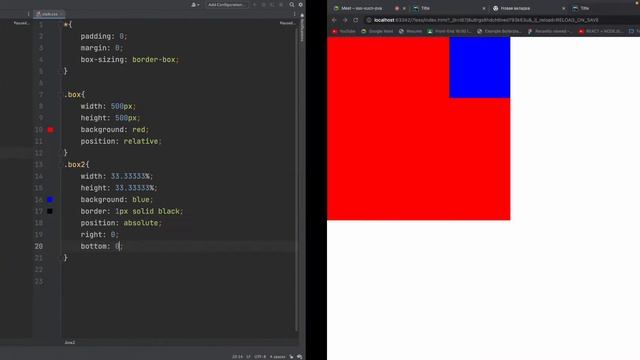Click the blue box in browser page

point(480,67)
